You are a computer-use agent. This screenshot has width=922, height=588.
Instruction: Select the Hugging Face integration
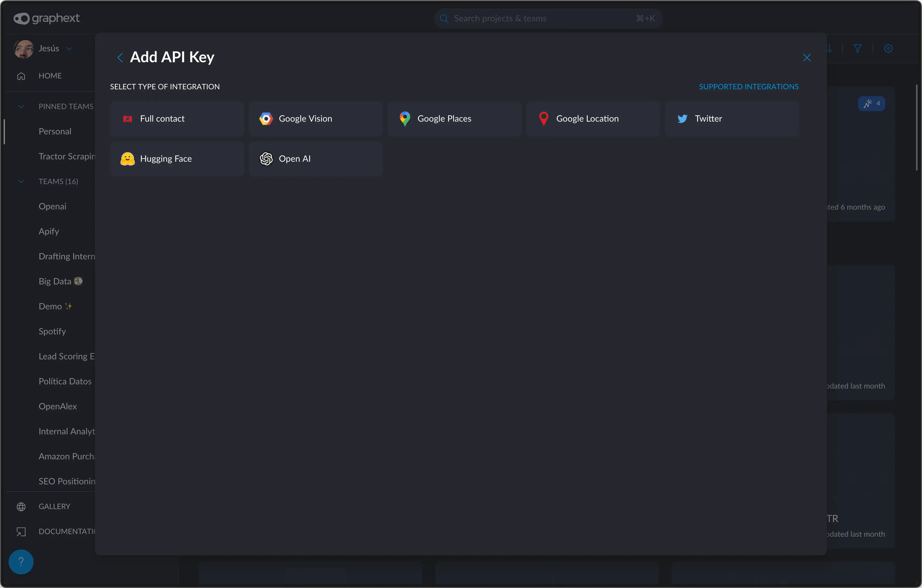(x=177, y=159)
